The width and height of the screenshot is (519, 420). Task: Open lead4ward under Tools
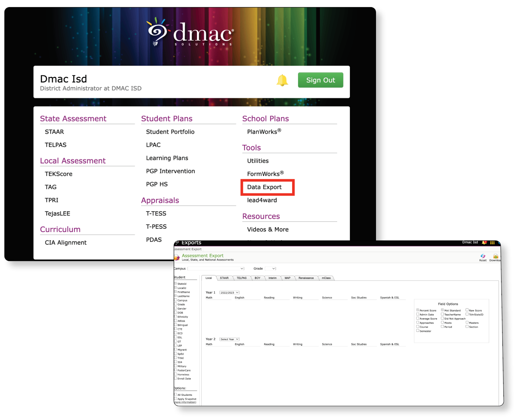pyautogui.click(x=262, y=200)
